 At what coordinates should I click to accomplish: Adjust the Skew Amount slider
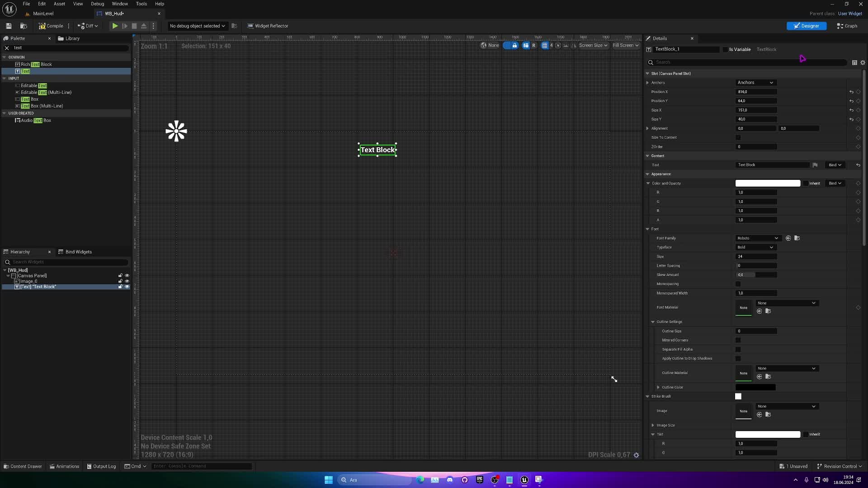756,275
